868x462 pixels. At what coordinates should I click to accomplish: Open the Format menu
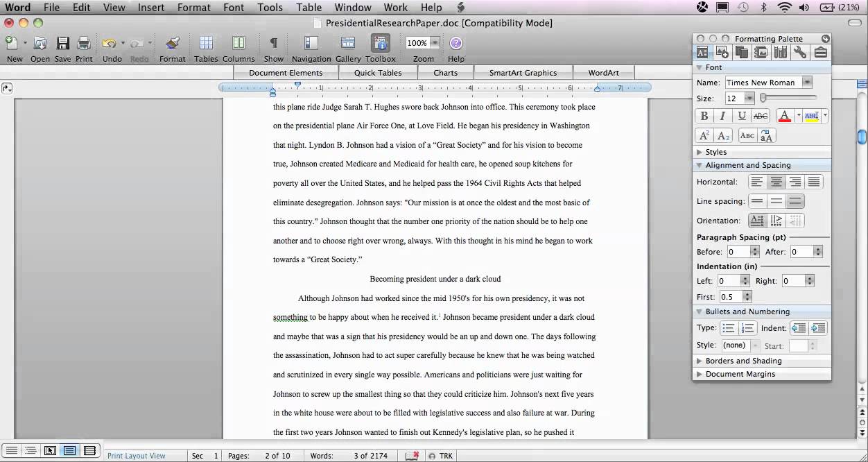(193, 8)
